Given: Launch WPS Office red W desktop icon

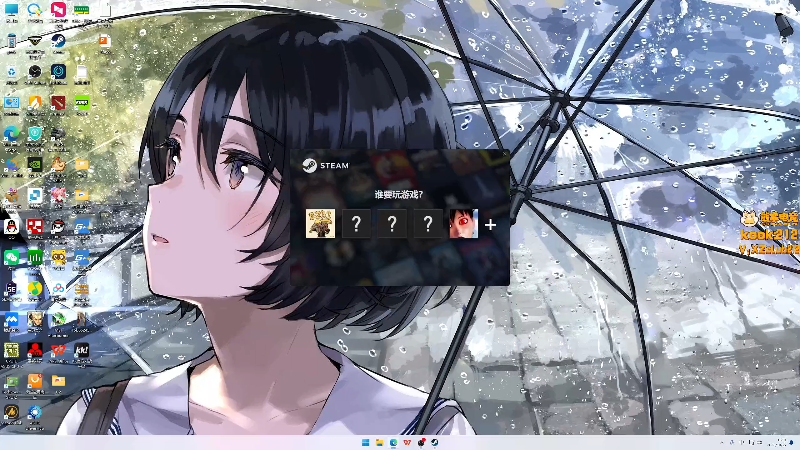Looking at the screenshot, I should 58,350.
